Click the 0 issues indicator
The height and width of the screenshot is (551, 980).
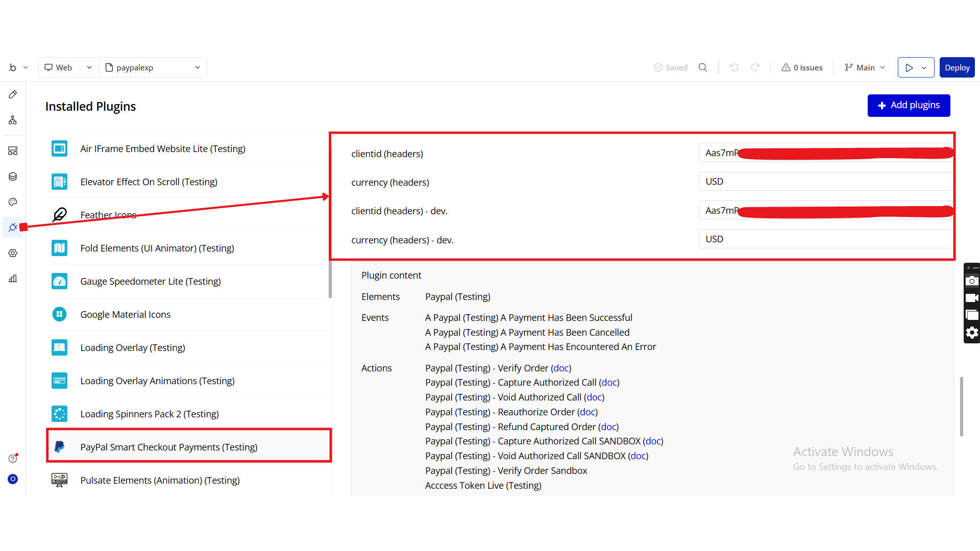(x=802, y=67)
